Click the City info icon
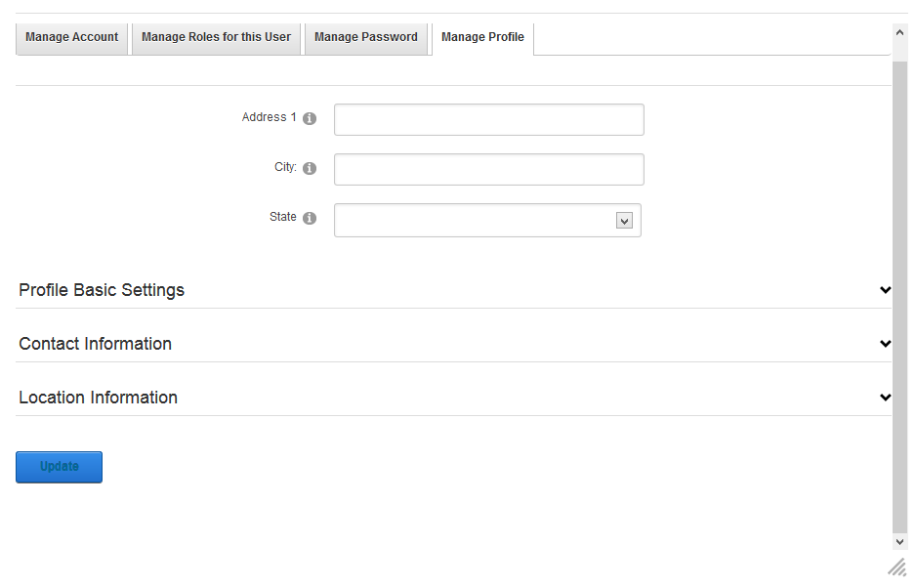 310,168
